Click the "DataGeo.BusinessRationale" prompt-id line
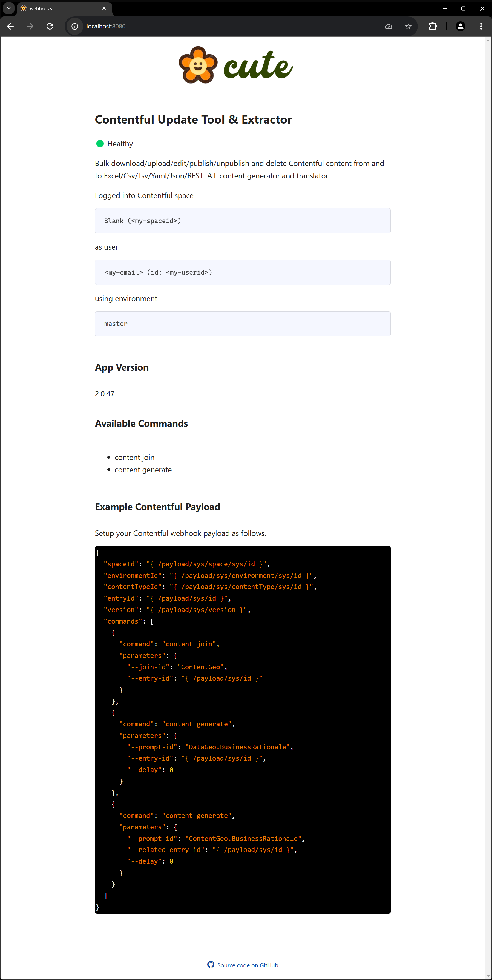Viewport: 492px width, 980px height. click(x=210, y=747)
